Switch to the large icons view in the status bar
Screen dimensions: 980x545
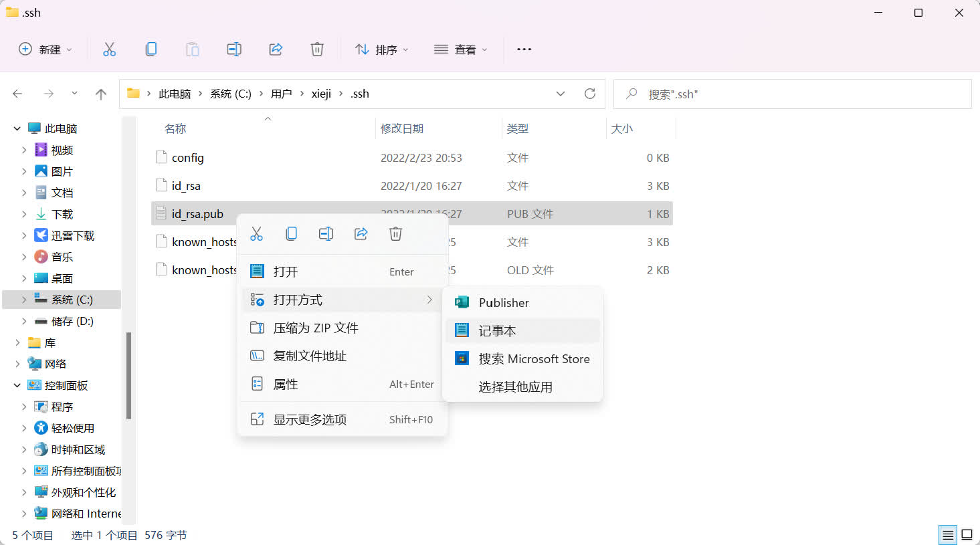967,535
